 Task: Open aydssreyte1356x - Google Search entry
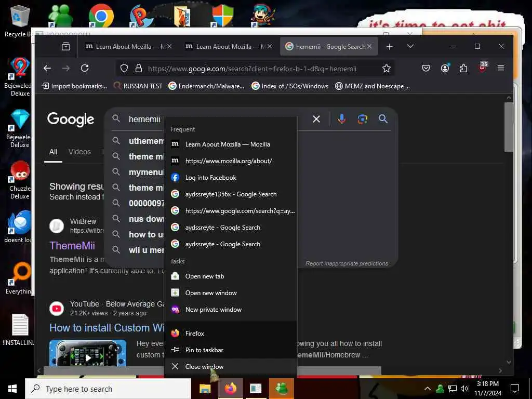231,194
